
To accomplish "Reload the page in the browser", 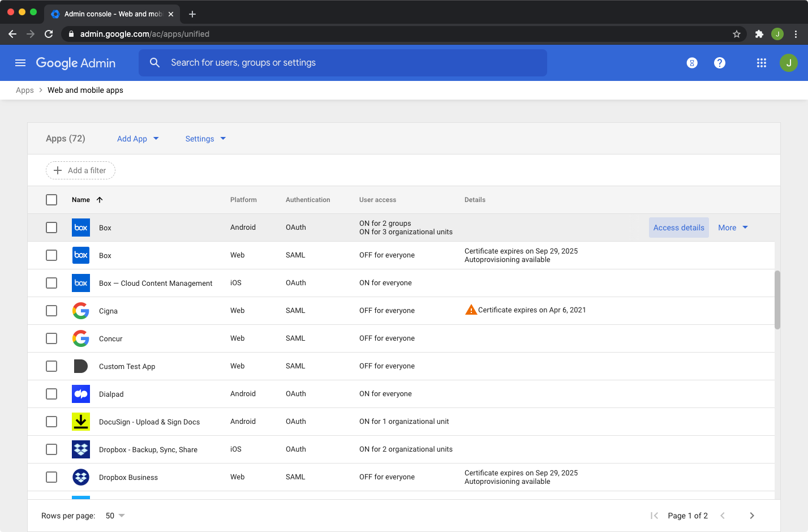I will tap(49, 34).
